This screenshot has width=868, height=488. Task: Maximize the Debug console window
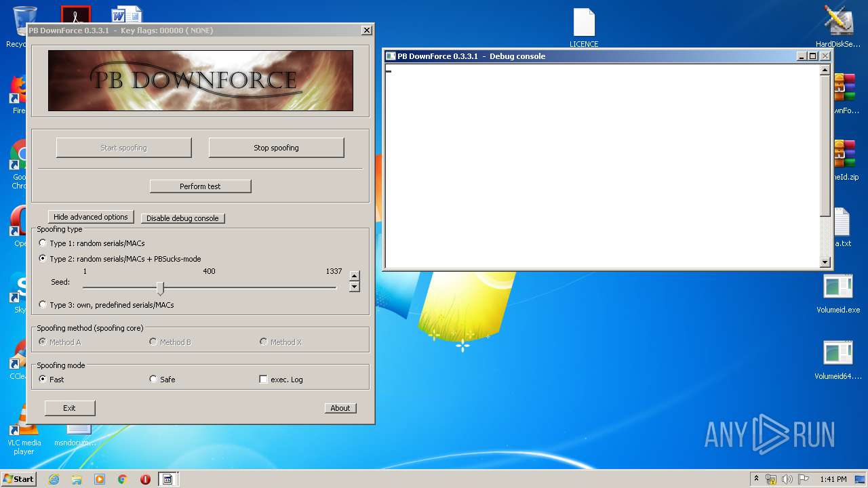coord(812,56)
